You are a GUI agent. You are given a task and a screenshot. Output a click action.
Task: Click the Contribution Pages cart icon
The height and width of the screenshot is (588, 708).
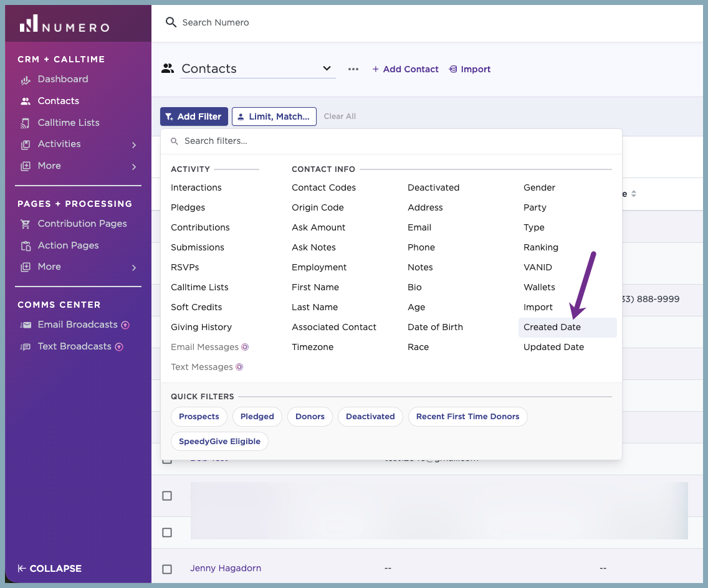click(26, 224)
